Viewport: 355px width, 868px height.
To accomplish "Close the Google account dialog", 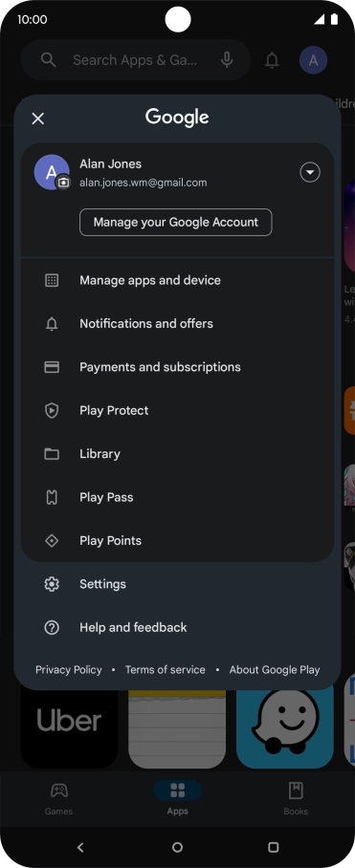I will 37,119.
